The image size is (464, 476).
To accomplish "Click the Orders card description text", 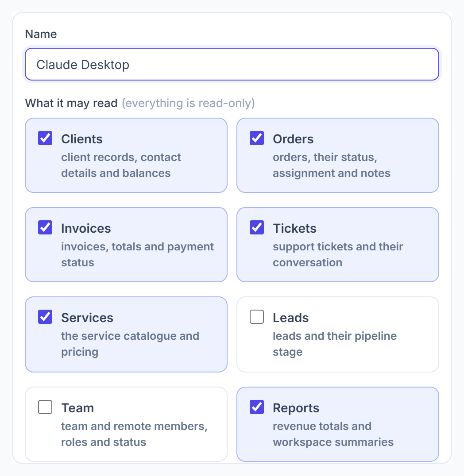I will click(x=332, y=165).
